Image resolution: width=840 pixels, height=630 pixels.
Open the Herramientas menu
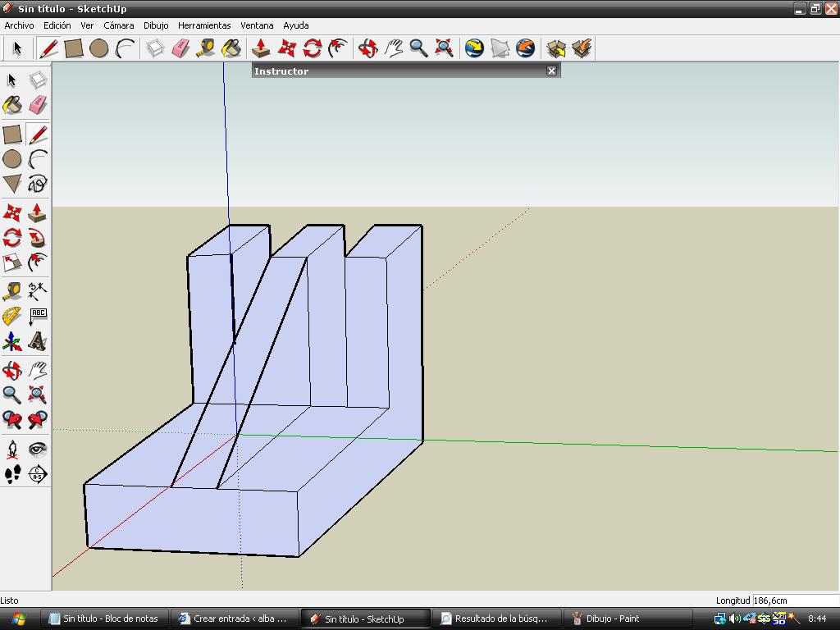tap(204, 25)
